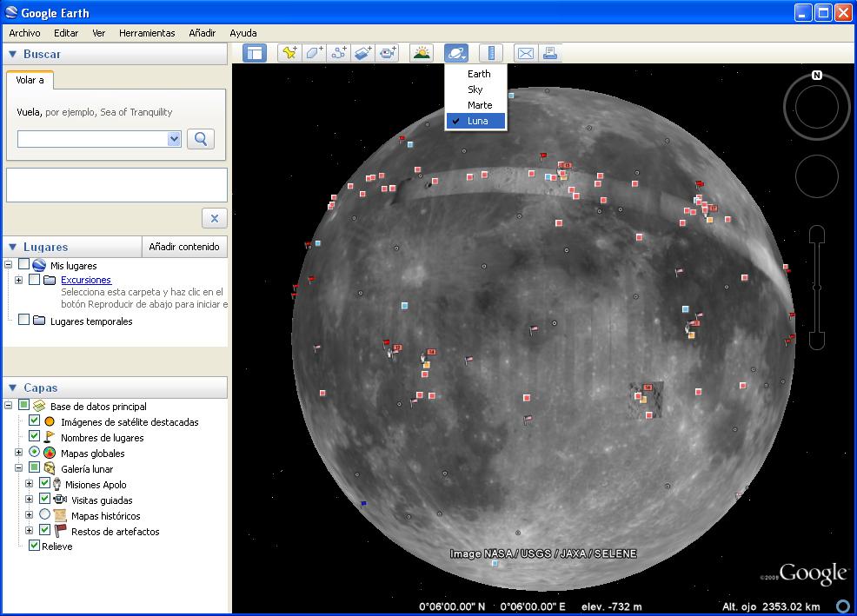Select the Mapas globales radio button

coord(34,452)
